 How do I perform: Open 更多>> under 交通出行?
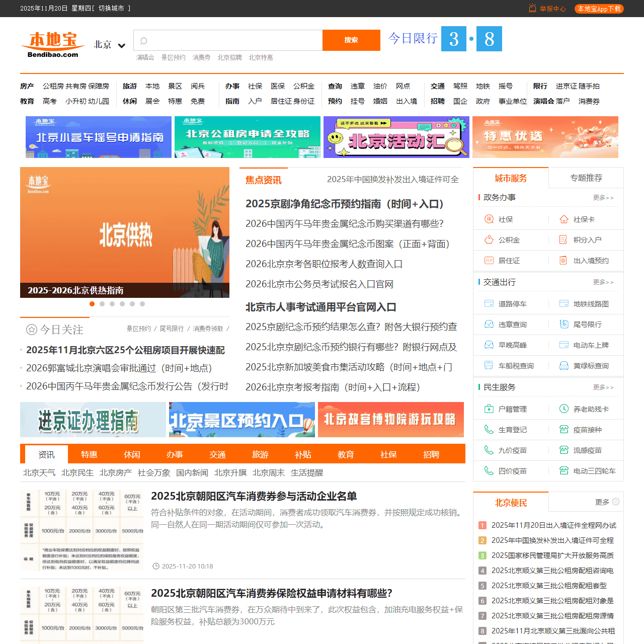(603, 282)
